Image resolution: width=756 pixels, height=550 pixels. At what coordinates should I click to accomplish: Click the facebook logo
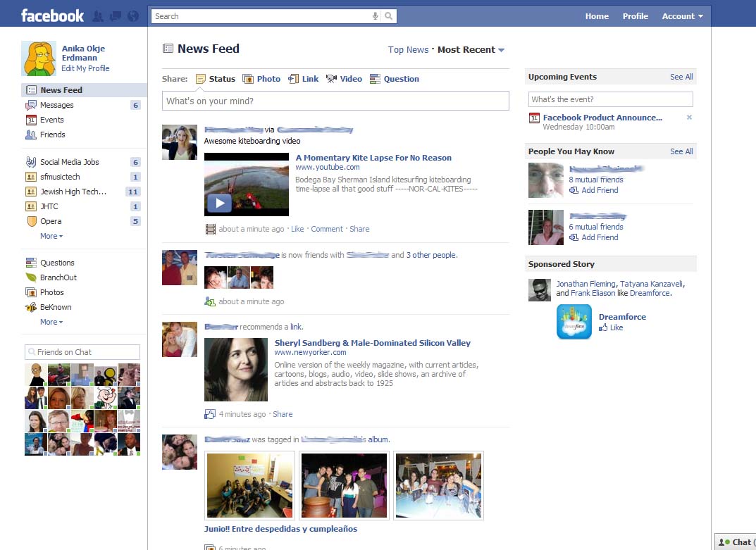coord(53,16)
